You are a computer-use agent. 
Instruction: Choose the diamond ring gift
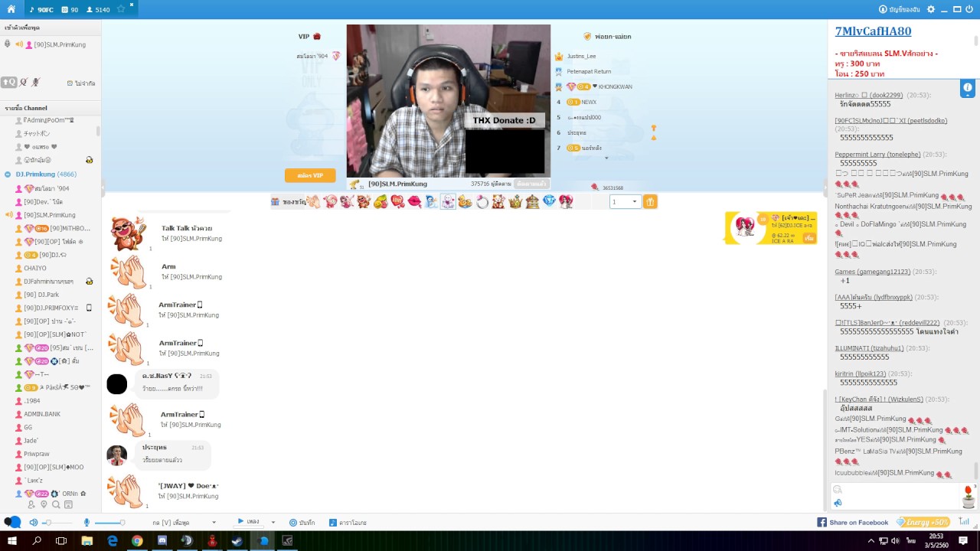pyautogui.click(x=482, y=201)
